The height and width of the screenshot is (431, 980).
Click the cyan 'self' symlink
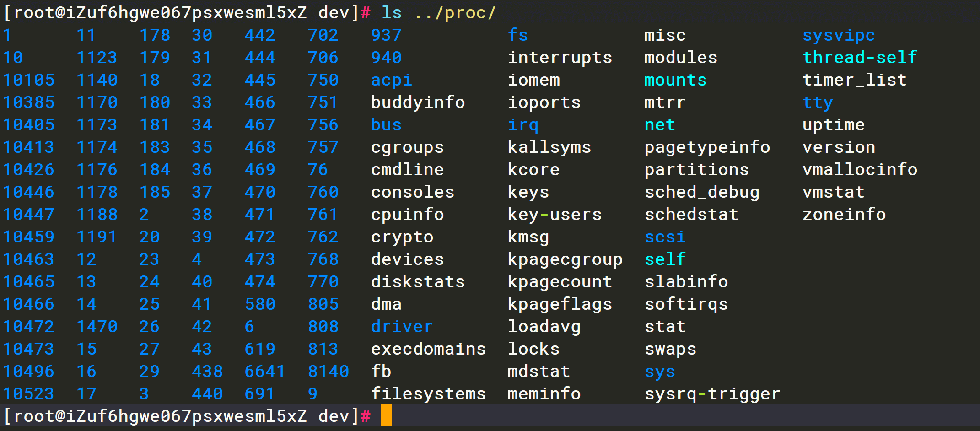point(665,259)
